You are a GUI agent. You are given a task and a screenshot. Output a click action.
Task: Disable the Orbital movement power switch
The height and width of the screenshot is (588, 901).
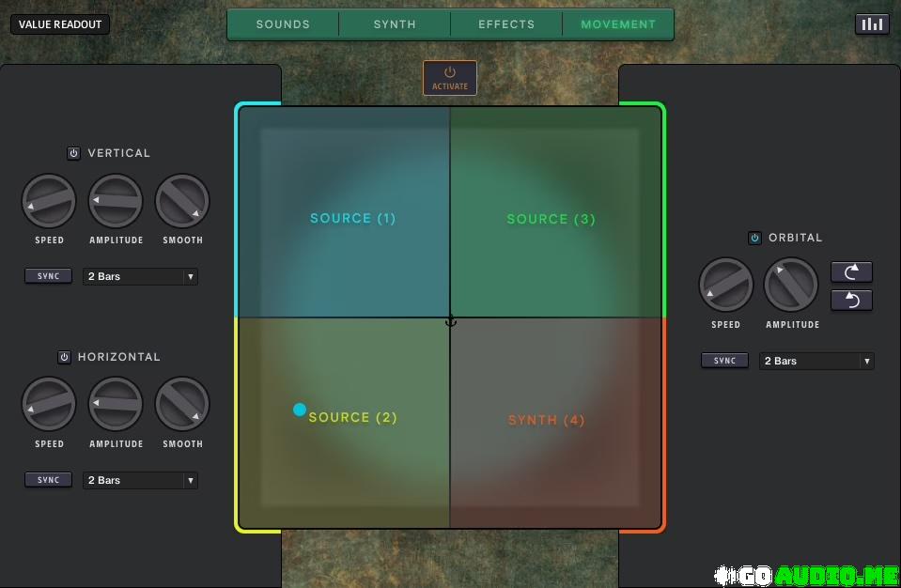754,238
